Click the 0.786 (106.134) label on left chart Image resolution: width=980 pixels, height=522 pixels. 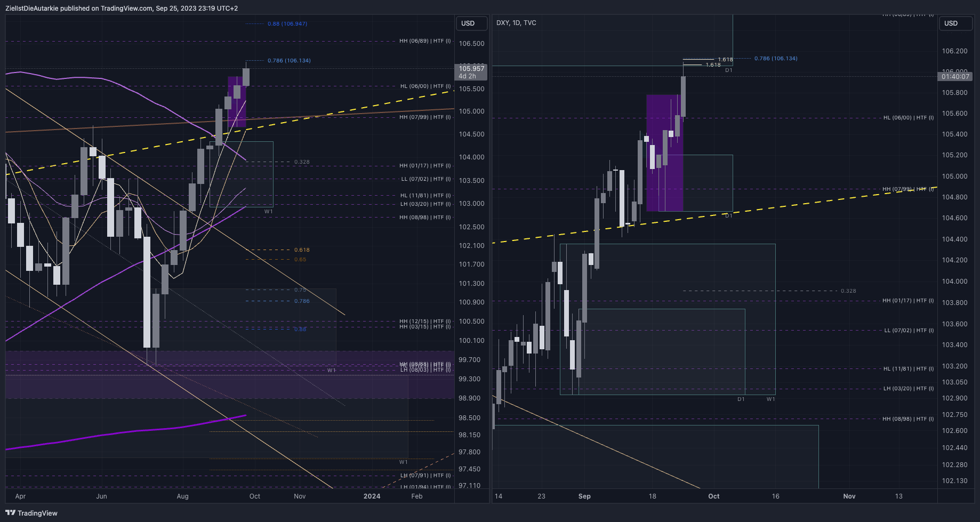[x=289, y=61]
